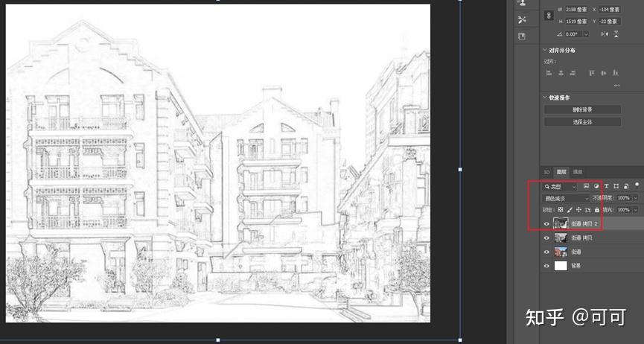
Task: Align left edges
Action: pyautogui.click(x=549, y=73)
